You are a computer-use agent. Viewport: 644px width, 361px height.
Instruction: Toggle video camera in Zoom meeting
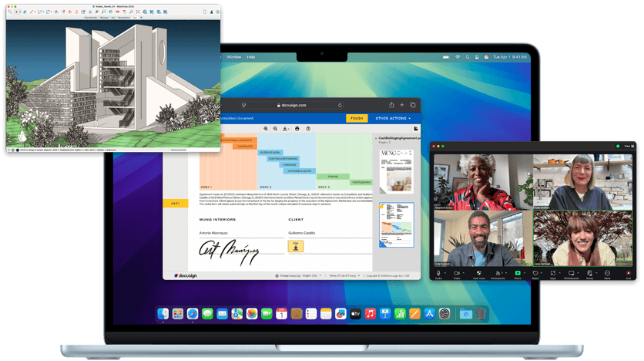coord(457,275)
